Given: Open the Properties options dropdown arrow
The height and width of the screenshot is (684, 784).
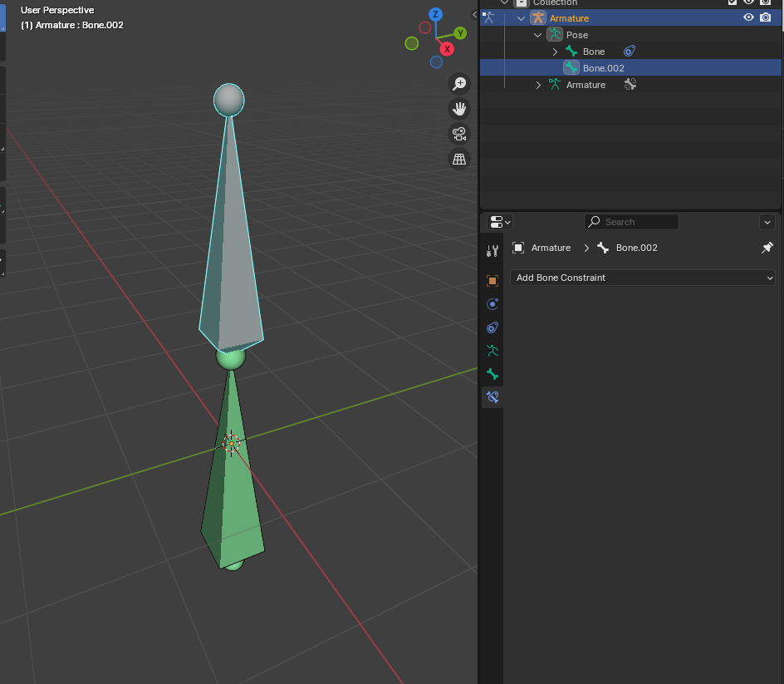Looking at the screenshot, I should (767, 222).
